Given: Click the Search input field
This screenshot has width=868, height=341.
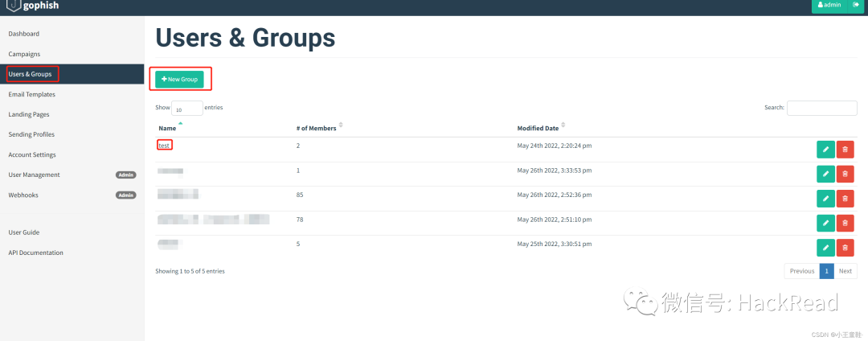Looking at the screenshot, I should (821, 108).
